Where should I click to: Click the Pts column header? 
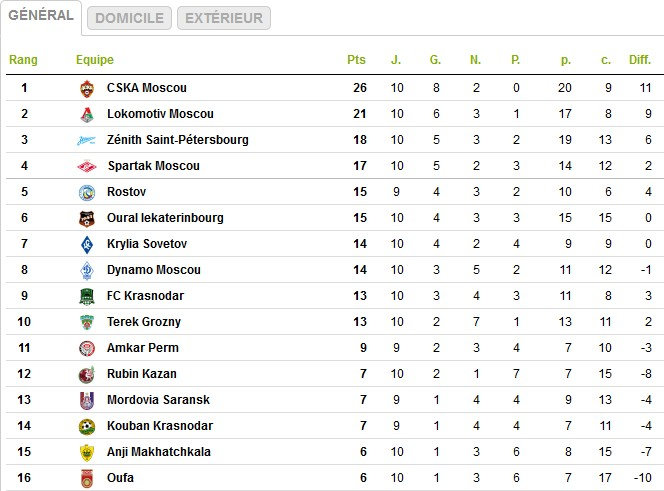(356, 60)
